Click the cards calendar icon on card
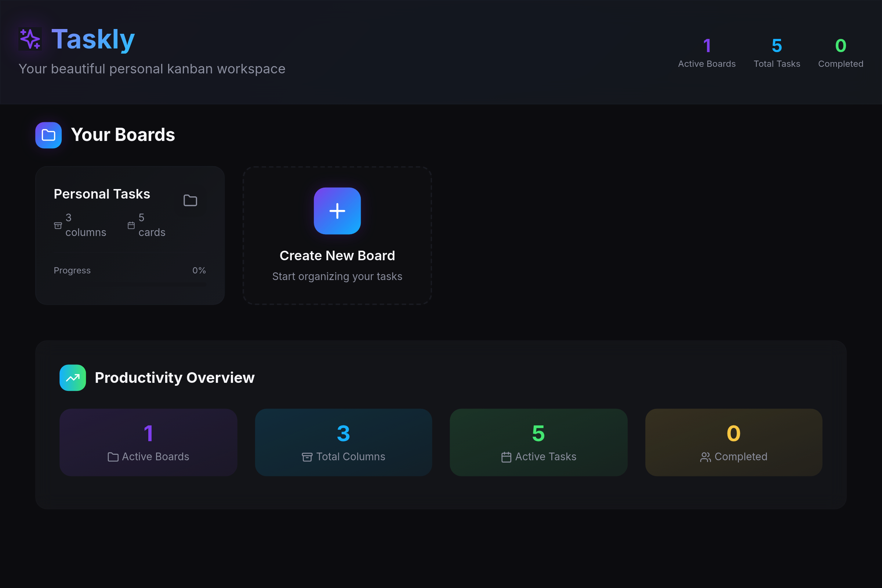This screenshot has width=882, height=588. [x=131, y=225]
